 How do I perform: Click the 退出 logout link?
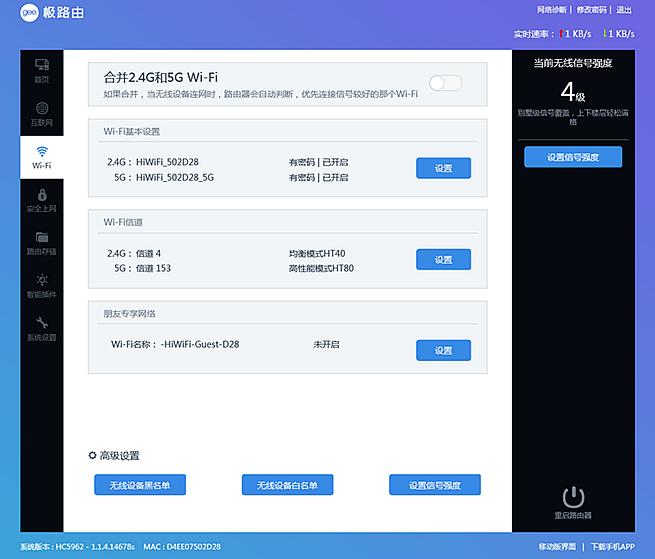pos(624,10)
